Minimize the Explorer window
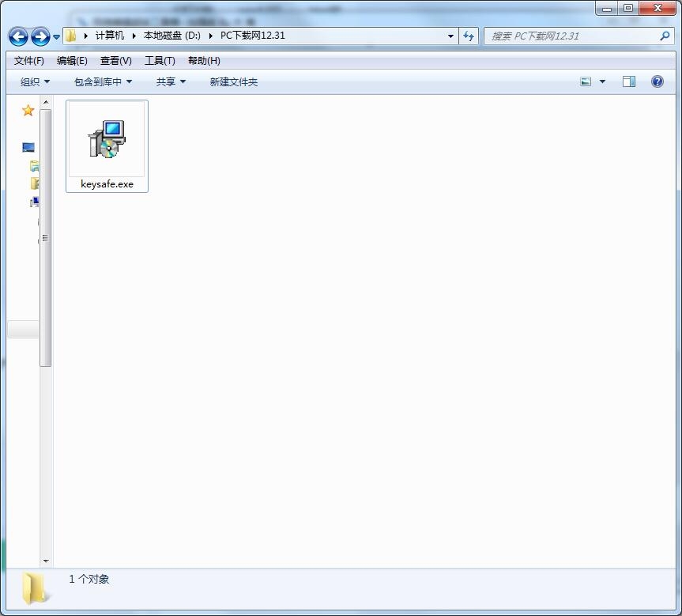The image size is (682, 616). click(607, 8)
